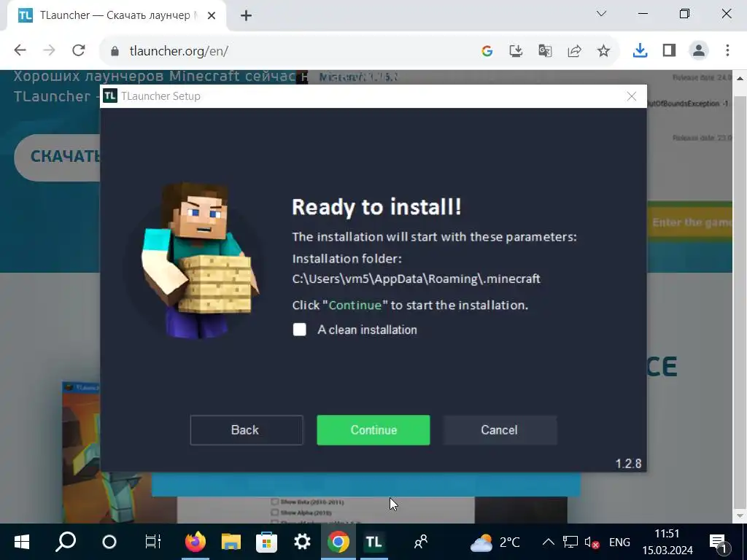The height and width of the screenshot is (560, 747).
Task: Open Chrome profile avatar
Action: 698,50
